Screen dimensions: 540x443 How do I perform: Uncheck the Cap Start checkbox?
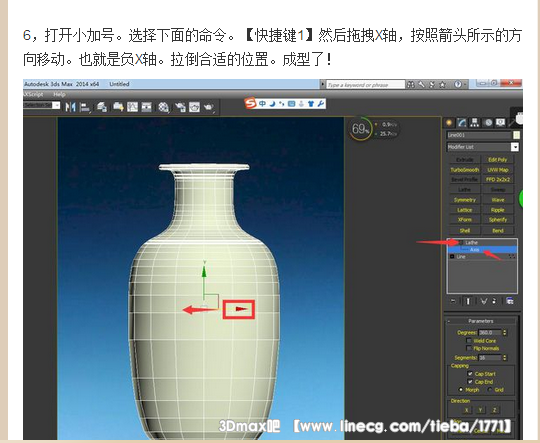470,373
